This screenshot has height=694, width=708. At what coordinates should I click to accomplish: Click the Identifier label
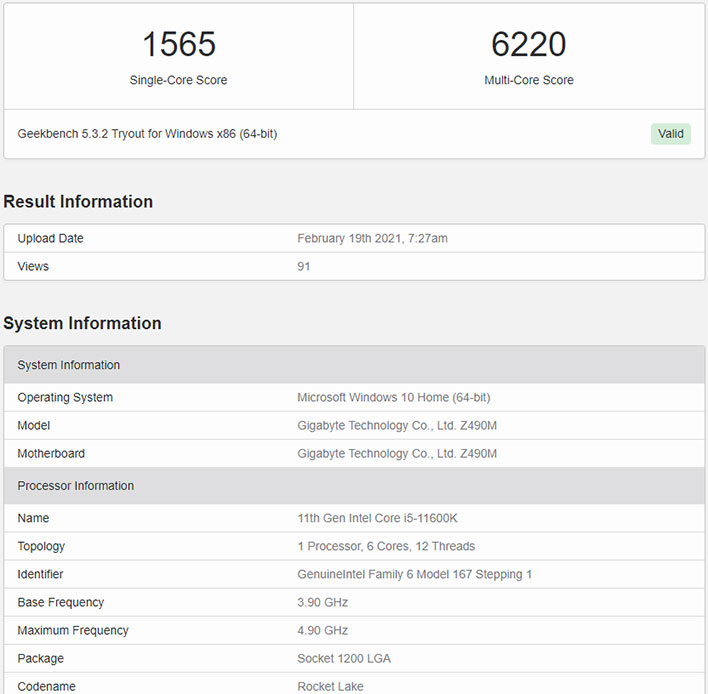40,574
